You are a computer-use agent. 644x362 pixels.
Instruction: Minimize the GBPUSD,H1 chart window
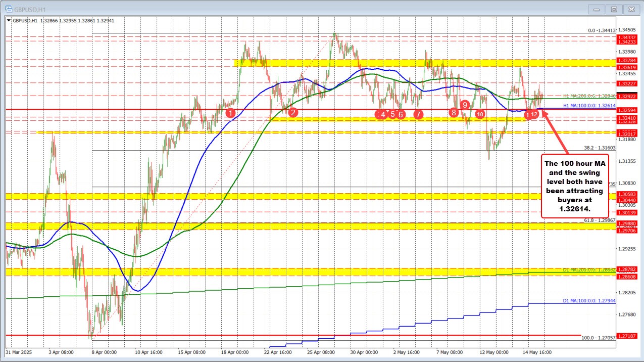tap(596, 9)
